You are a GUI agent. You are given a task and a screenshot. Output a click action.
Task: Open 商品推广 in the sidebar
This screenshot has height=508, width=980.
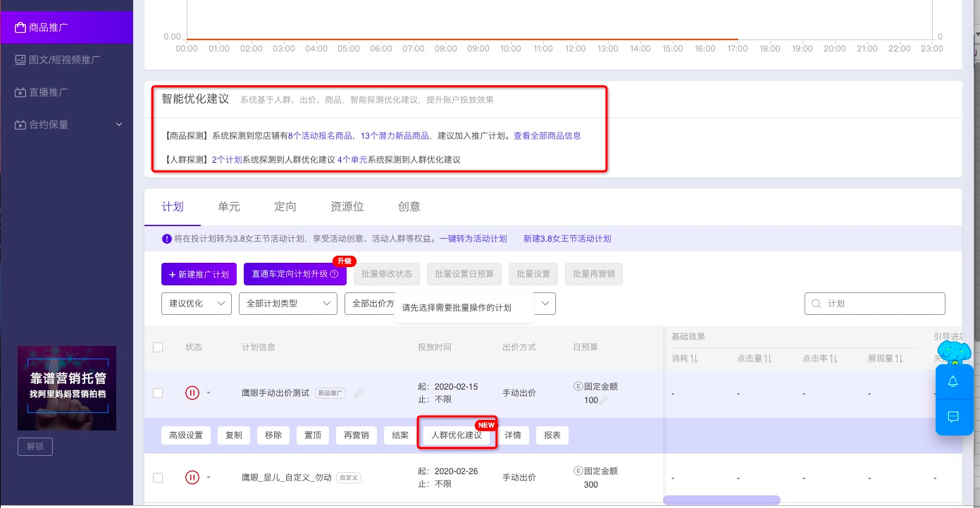[x=44, y=27]
